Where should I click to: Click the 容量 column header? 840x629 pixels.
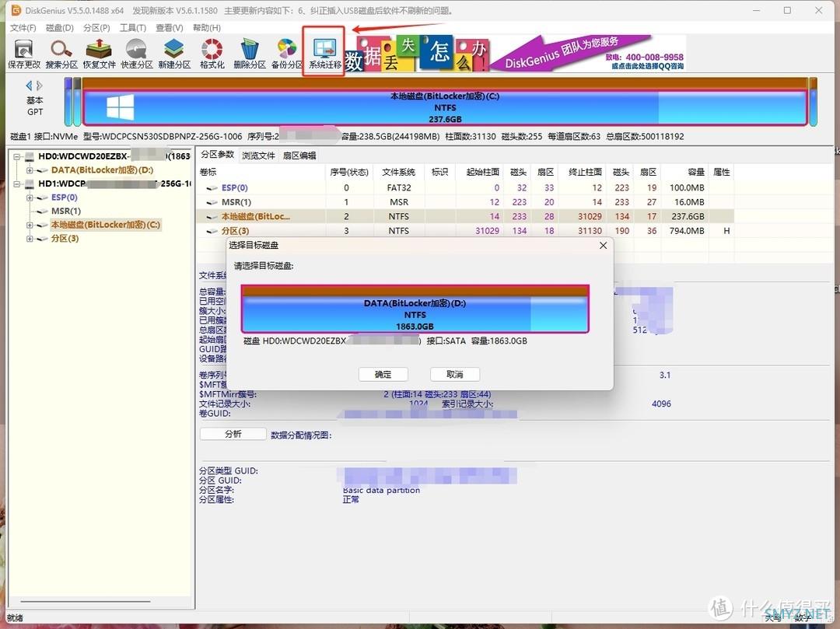click(684, 172)
